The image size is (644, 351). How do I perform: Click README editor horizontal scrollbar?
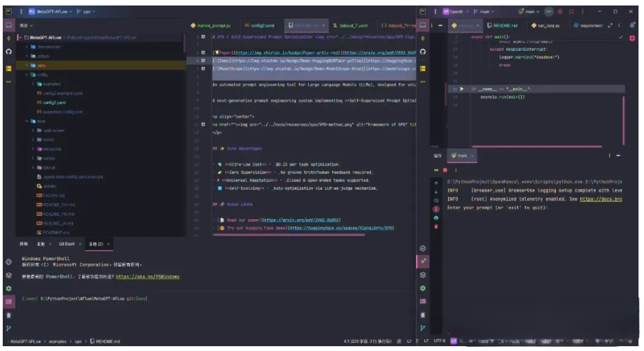tap(289, 235)
